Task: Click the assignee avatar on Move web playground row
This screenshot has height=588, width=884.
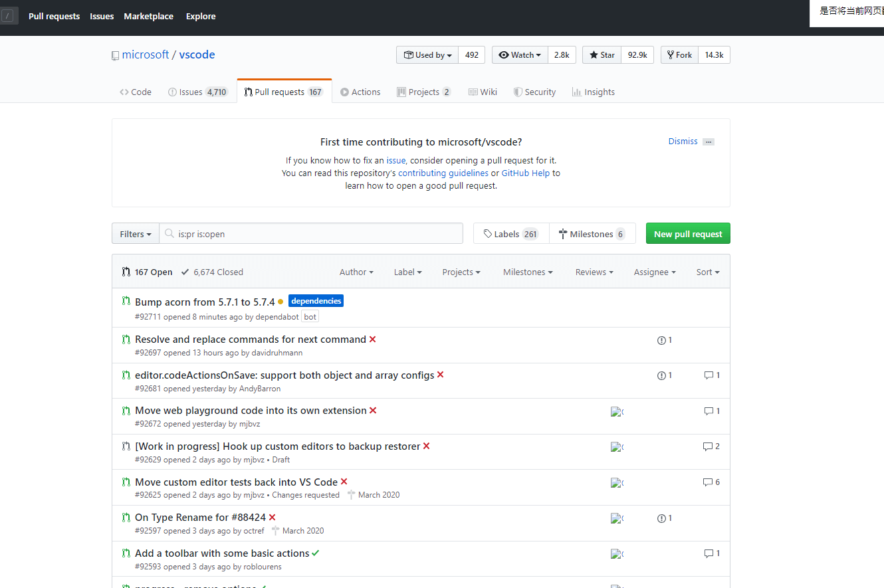Action: (x=617, y=412)
